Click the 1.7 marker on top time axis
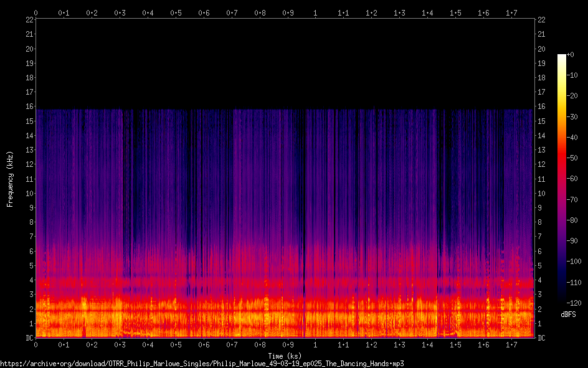 point(511,12)
